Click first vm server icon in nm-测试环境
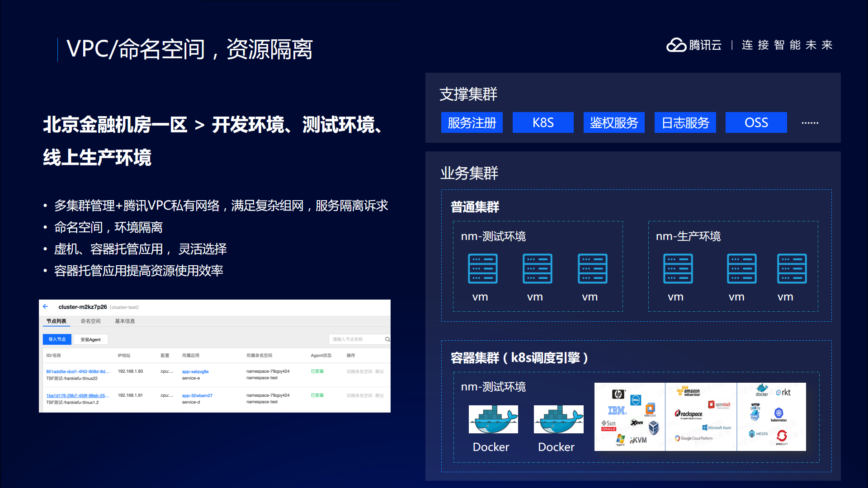This screenshot has height=488, width=868. (482, 269)
